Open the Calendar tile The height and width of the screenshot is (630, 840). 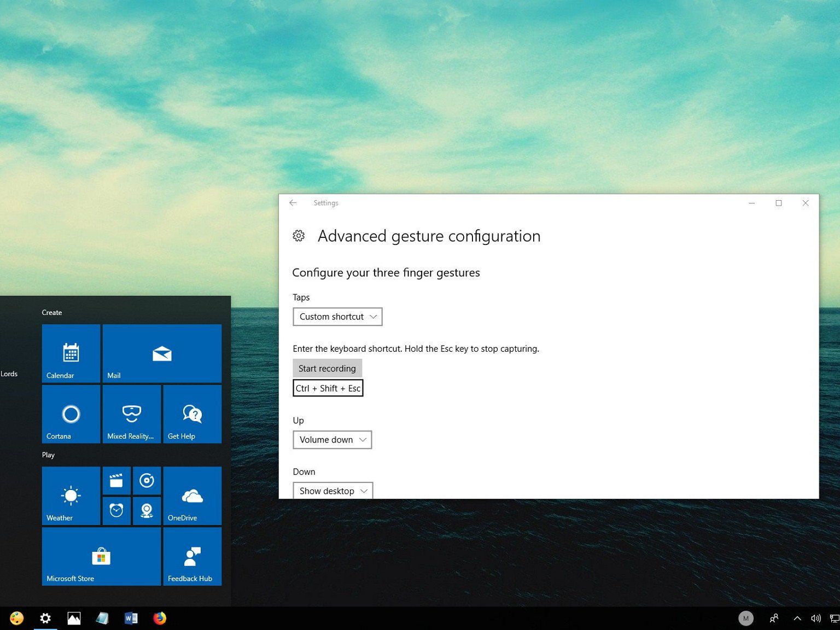click(71, 353)
